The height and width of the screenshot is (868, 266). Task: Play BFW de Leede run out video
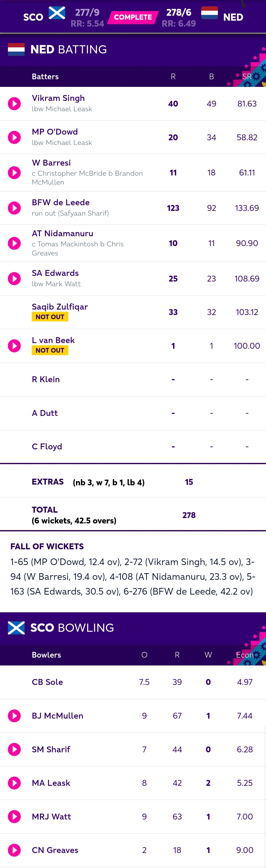click(x=14, y=208)
